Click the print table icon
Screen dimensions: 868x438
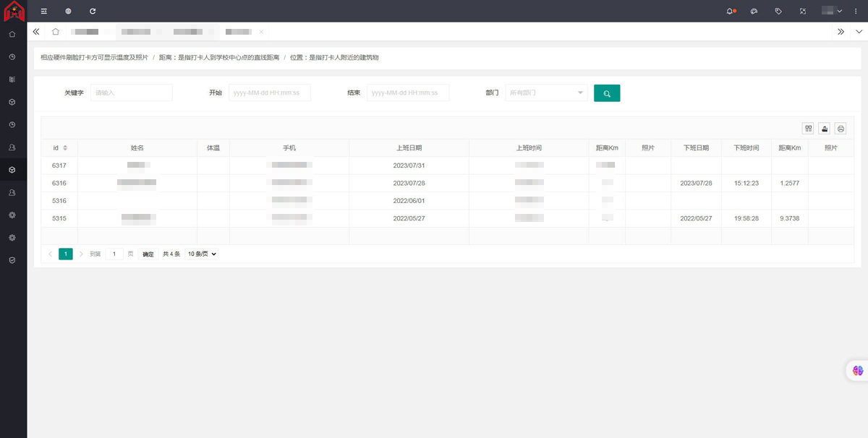coord(841,129)
